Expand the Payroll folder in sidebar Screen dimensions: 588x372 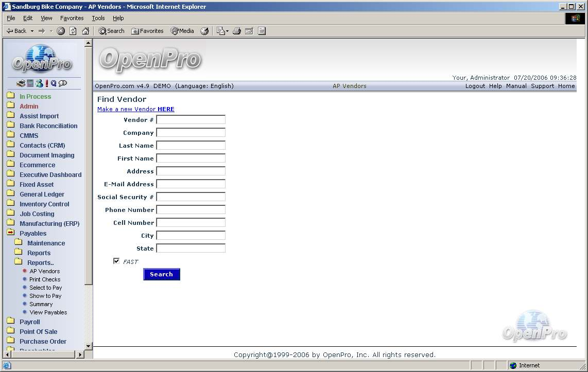pyautogui.click(x=29, y=322)
